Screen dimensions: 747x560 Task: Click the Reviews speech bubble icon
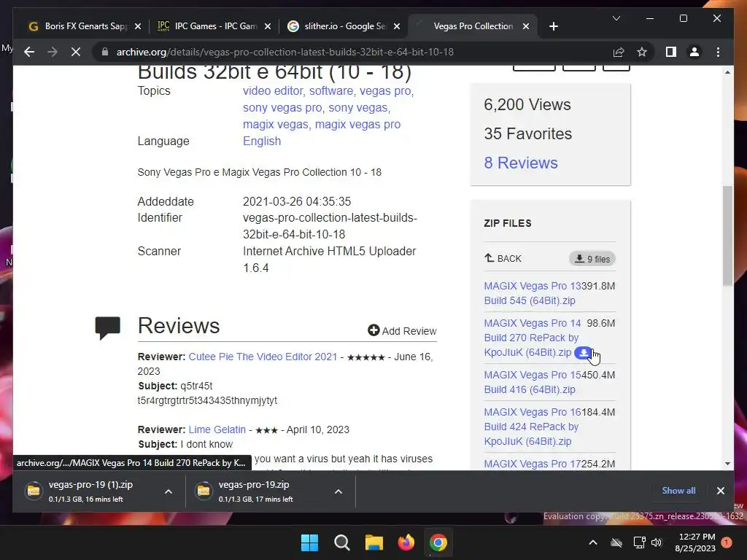pos(108,327)
